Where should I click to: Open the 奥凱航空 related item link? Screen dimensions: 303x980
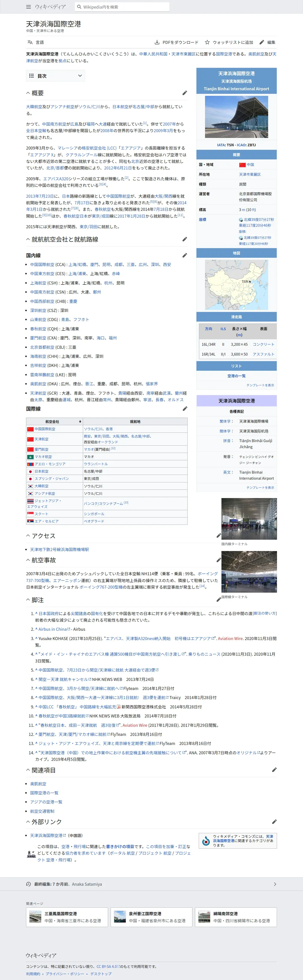(38, 784)
